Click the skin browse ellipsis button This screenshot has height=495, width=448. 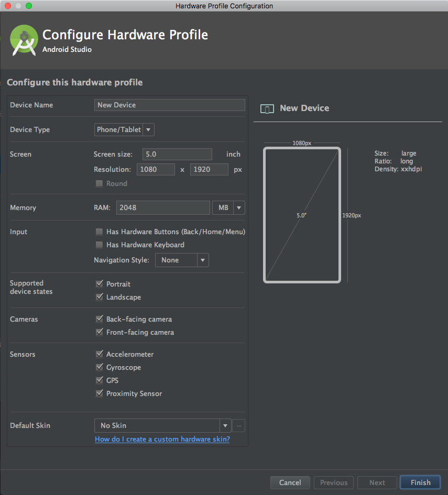coord(239,426)
